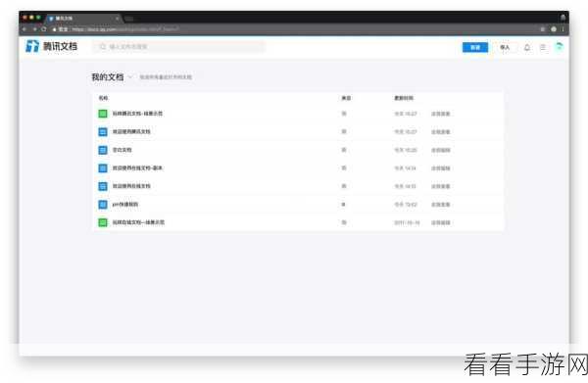
Task: Click the 腾讯文档 logo in the header
Action: [x=51, y=46]
